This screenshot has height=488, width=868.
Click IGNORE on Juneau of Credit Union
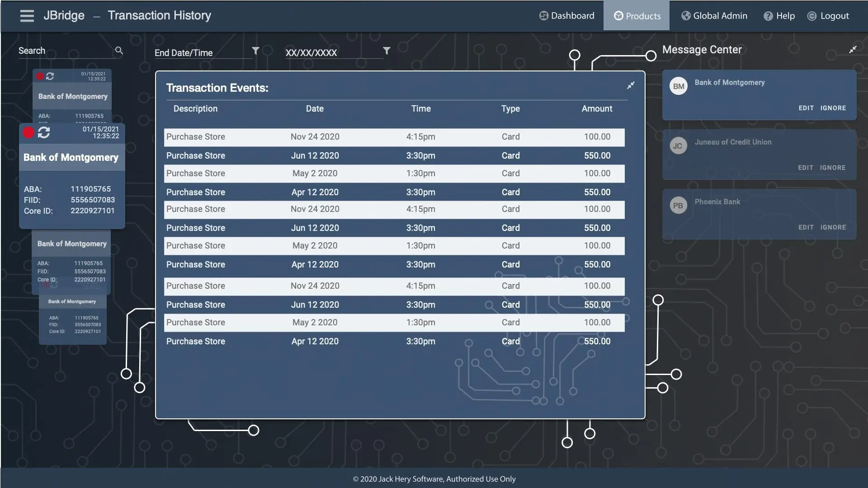click(x=833, y=168)
